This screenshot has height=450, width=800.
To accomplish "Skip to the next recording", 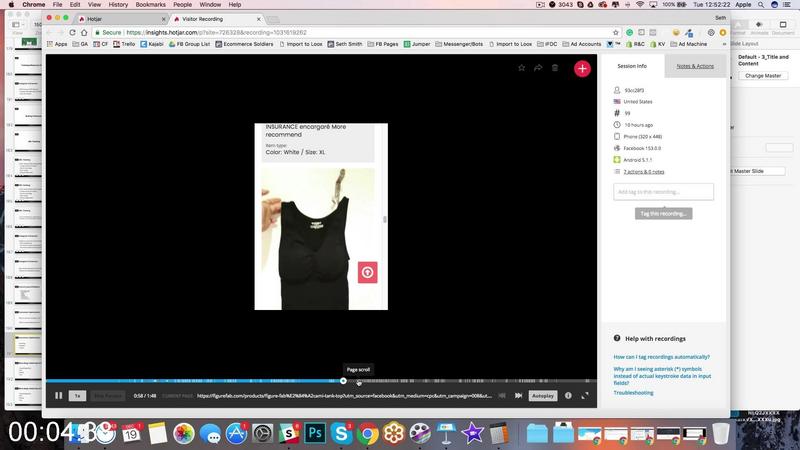I will coord(518,395).
